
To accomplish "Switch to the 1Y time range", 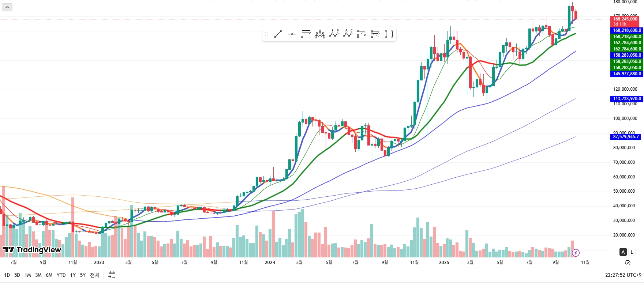I will coord(73,275).
